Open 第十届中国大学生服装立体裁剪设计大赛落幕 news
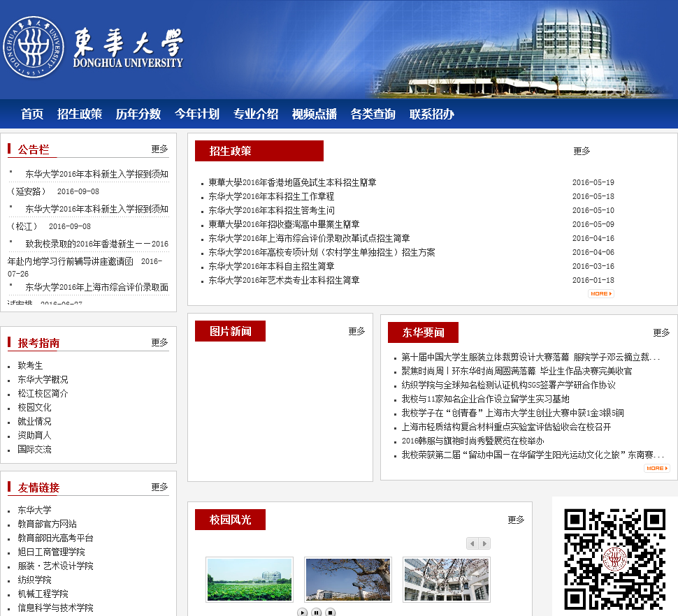 tap(531, 358)
